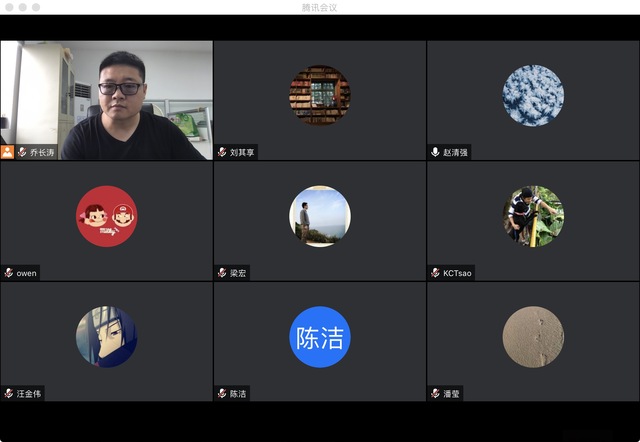
Task: Click the name label 刘其享
Action: (242, 153)
